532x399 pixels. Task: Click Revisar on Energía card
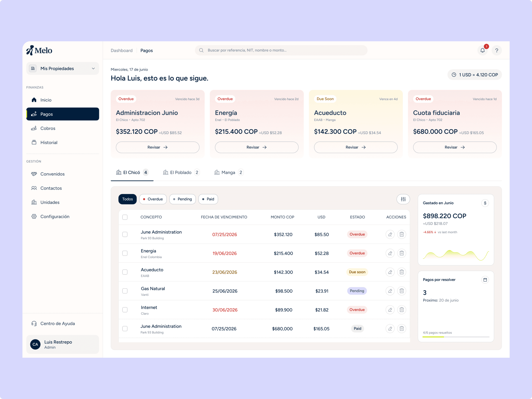point(257,147)
